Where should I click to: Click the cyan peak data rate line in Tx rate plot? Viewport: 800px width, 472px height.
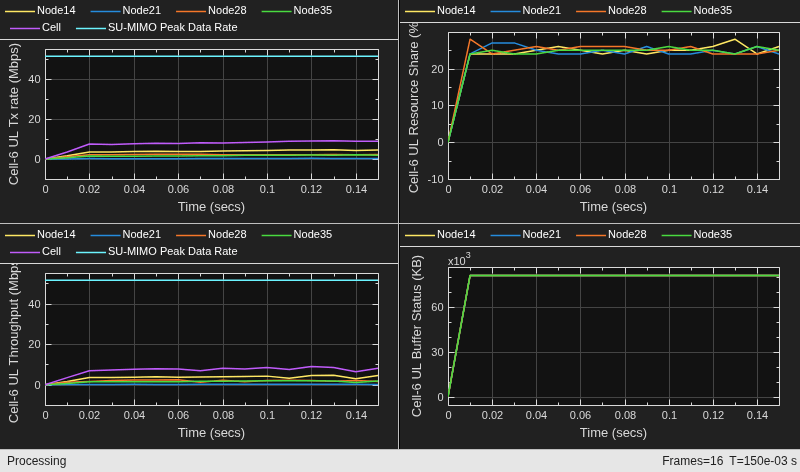[x=212, y=56]
